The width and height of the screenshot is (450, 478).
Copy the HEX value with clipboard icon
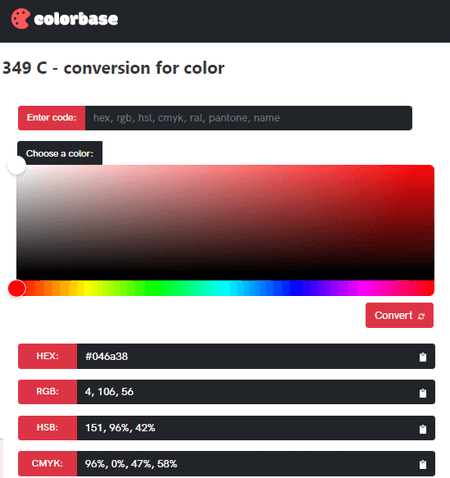tap(423, 357)
